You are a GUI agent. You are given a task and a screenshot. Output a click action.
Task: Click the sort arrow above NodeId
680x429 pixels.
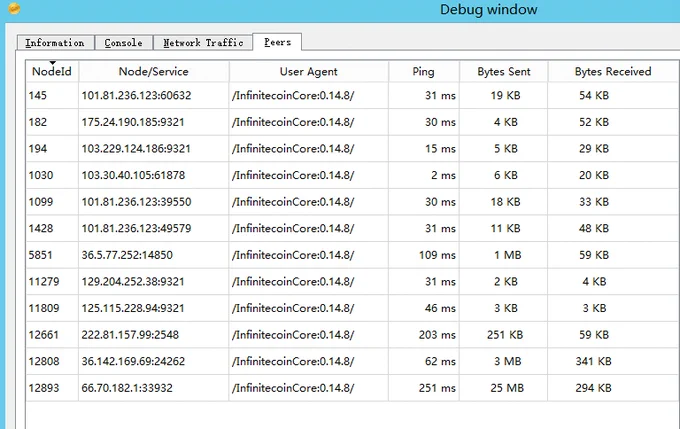tap(52, 63)
